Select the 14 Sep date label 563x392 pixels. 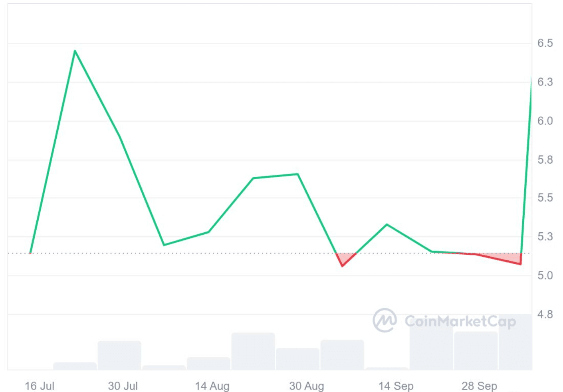[x=396, y=386]
